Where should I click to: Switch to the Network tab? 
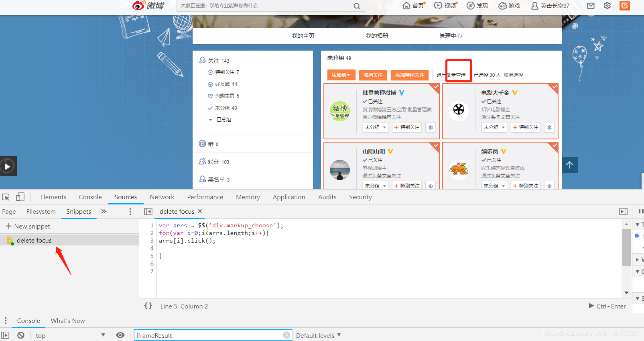pyautogui.click(x=162, y=197)
